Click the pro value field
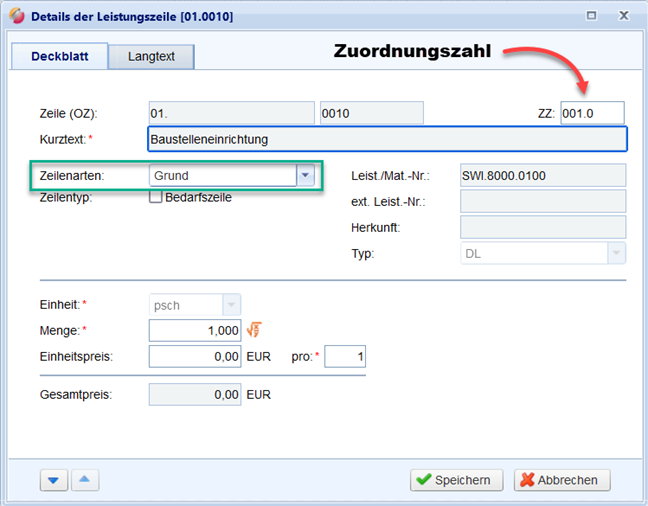 345,356
